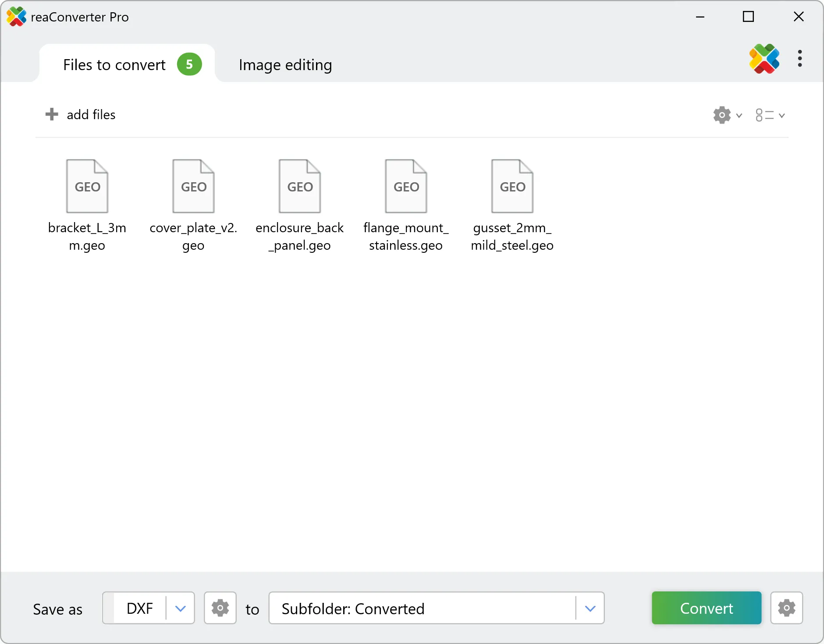
Task: Select cover_plate_v2.geo thumbnail
Action: point(193,186)
